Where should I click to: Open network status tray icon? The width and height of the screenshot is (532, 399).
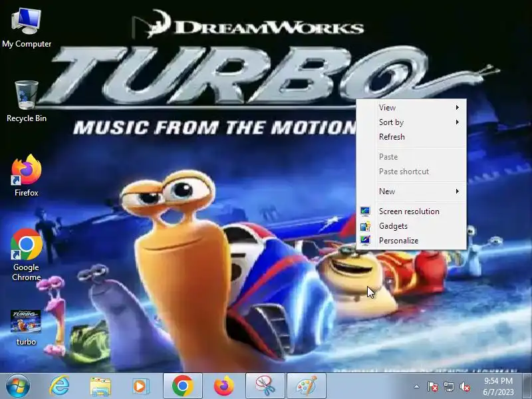tap(449, 386)
